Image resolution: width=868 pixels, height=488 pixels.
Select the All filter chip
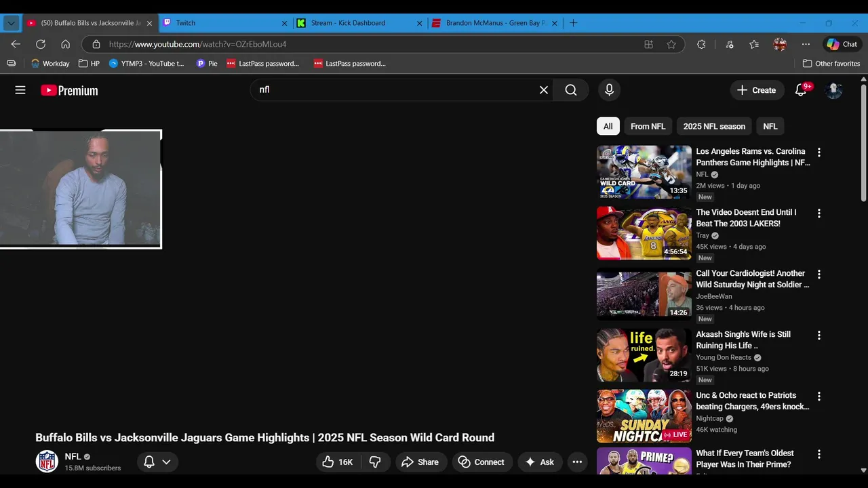pos(608,126)
